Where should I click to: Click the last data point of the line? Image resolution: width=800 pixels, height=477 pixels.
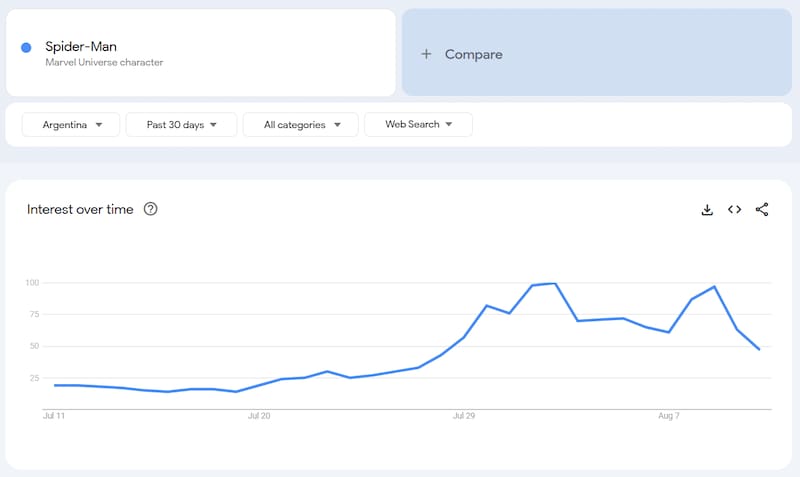(759, 349)
